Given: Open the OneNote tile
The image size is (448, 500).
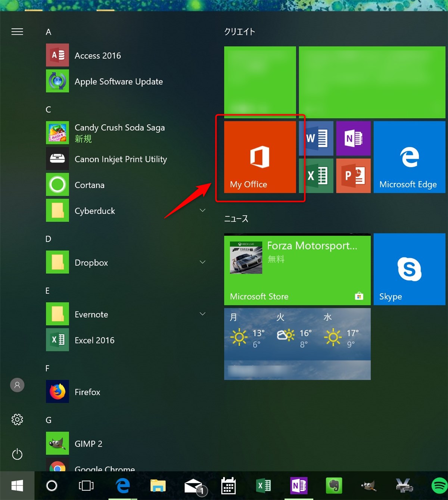Looking at the screenshot, I should pos(353,138).
